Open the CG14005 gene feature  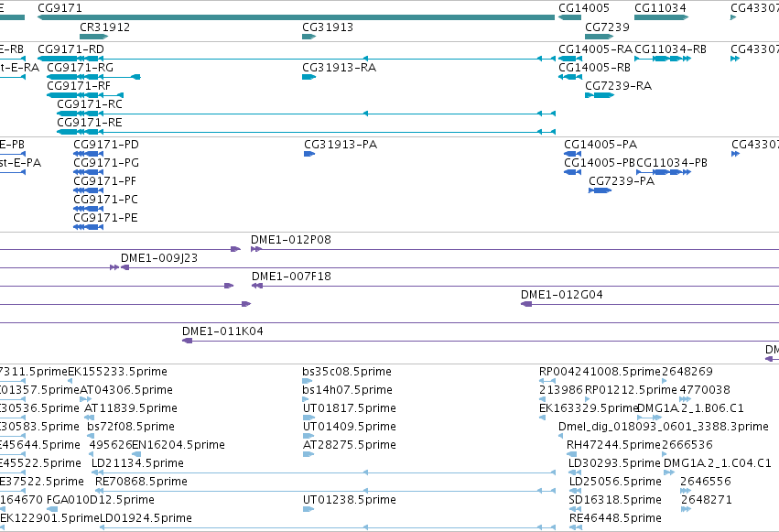pos(569,17)
